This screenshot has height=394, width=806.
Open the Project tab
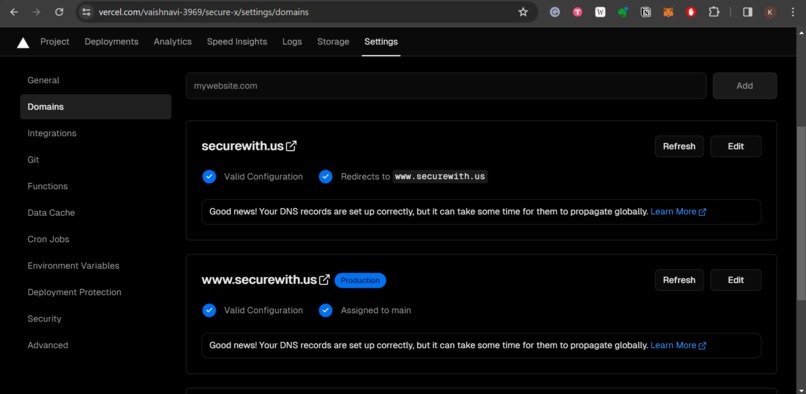pos(54,42)
